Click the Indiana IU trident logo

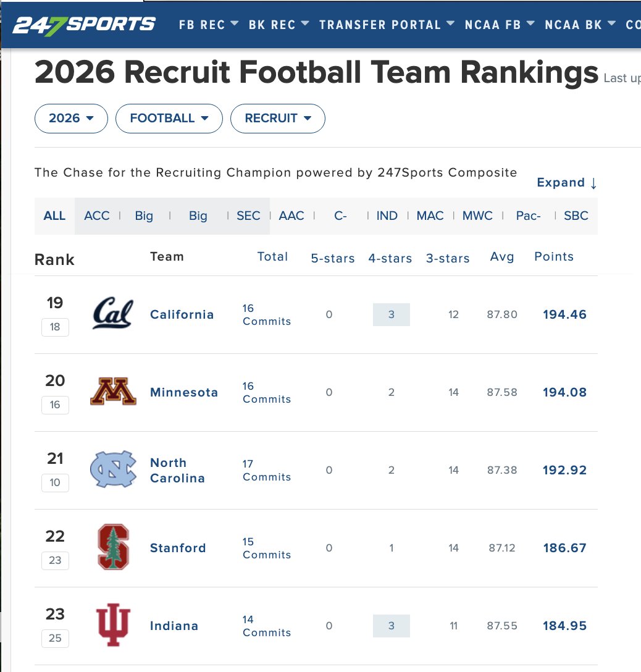pos(113,625)
